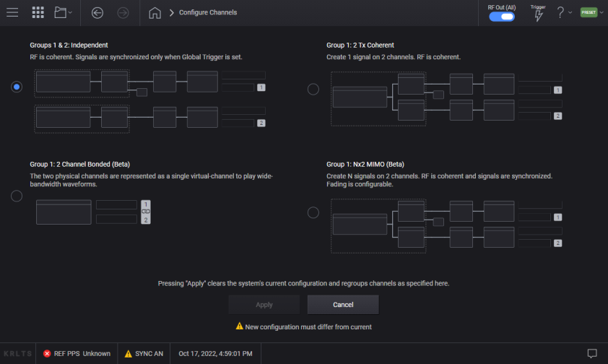Click the Groups 1 & 2: Independent title
This screenshot has height=364, width=608.
click(x=69, y=45)
